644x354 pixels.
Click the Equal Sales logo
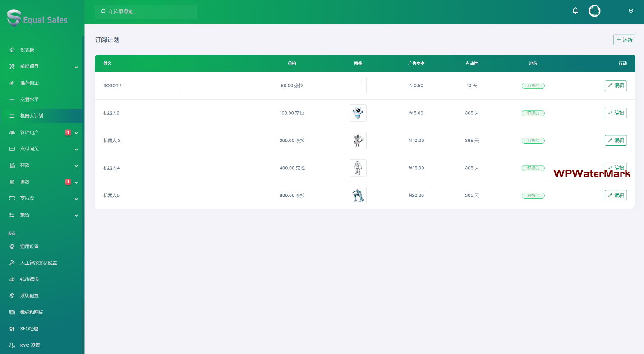[x=37, y=18]
